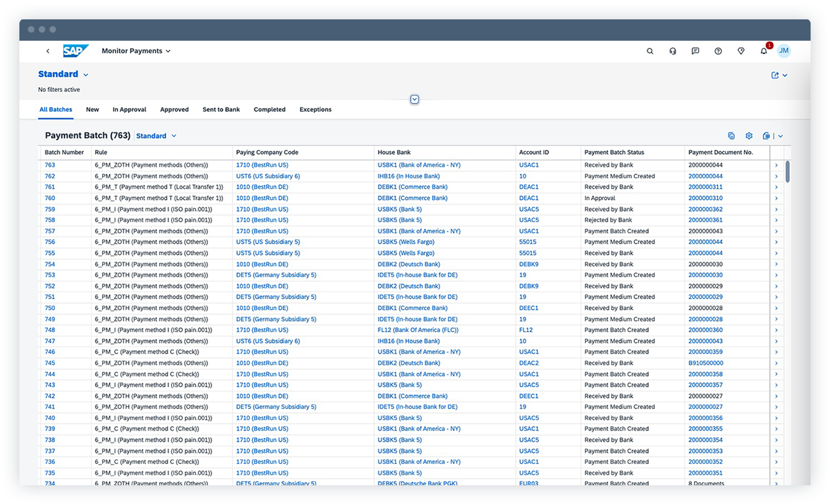Click the headset support icon

[672, 50]
